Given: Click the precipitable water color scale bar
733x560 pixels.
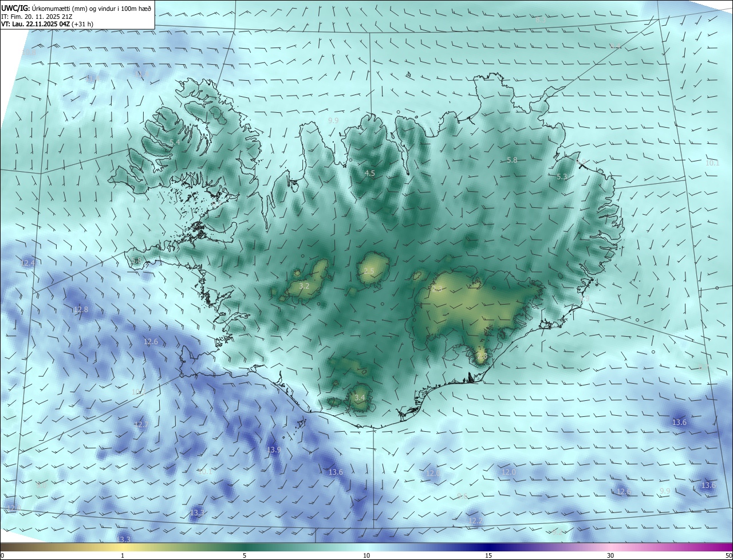Looking at the screenshot, I should (366, 547).
